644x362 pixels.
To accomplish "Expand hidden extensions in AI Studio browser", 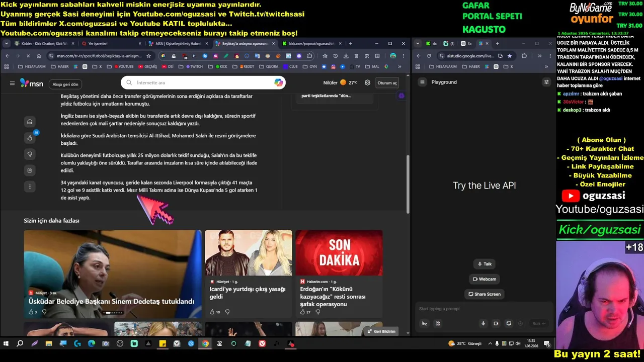I will pyautogui.click(x=539, y=56).
